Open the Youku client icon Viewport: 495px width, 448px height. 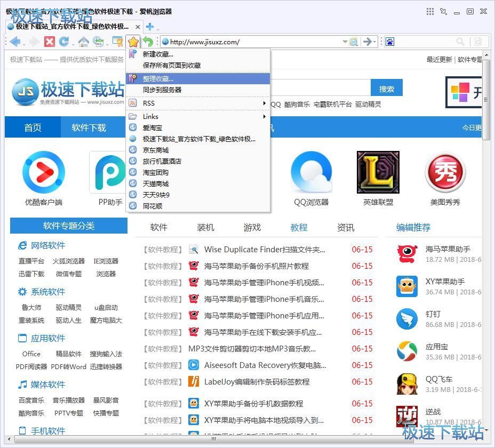[44, 172]
